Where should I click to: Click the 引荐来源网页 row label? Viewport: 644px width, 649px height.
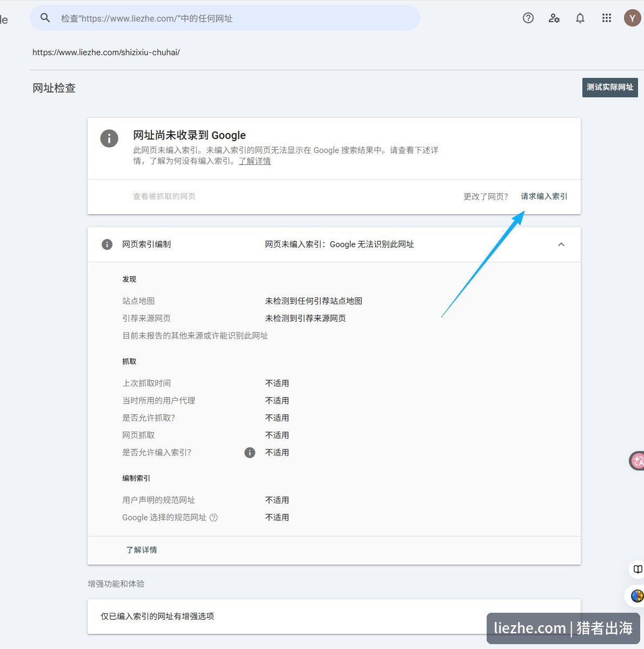click(x=147, y=319)
